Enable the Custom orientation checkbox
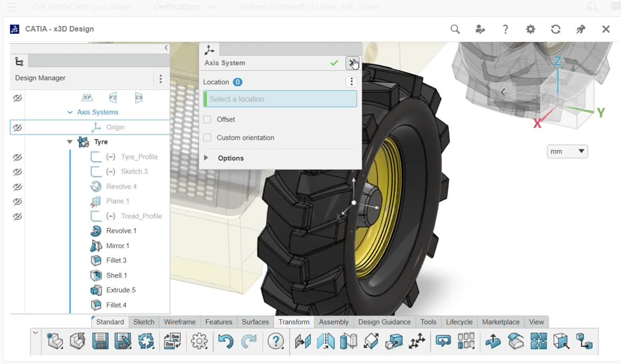 (x=207, y=138)
